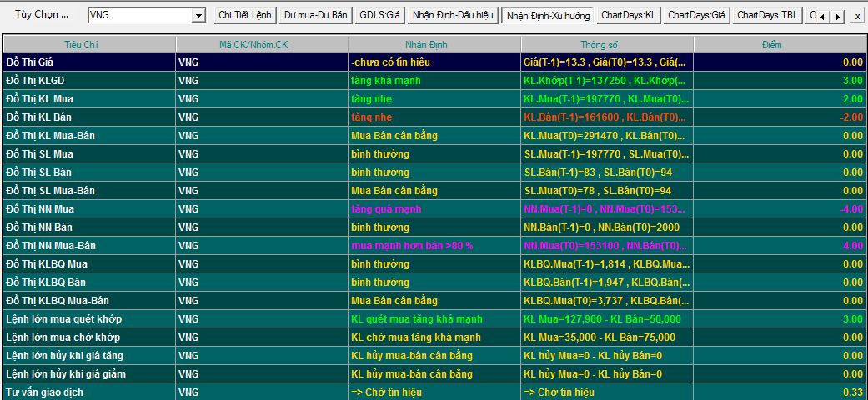The height and width of the screenshot is (400, 868).
Task: Select the Đồ Thị Giá row
Action: pos(434,62)
